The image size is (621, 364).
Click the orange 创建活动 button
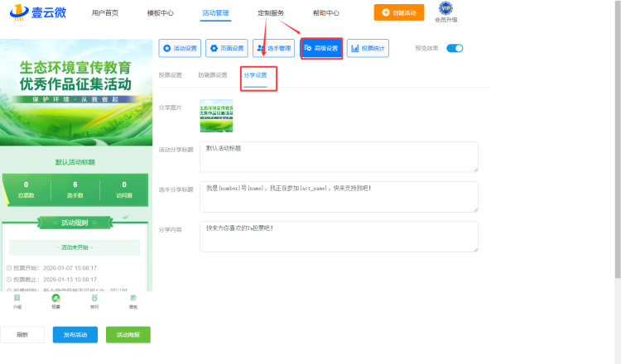pos(399,12)
